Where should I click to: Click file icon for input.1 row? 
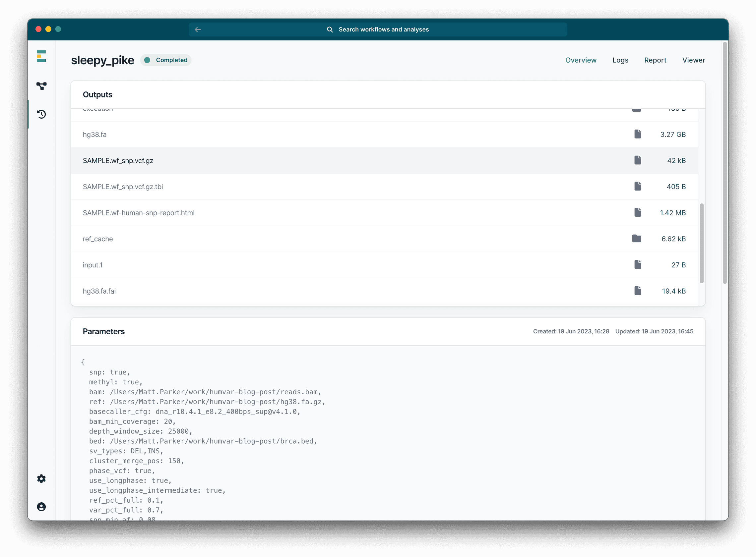click(x=637, y=265)
